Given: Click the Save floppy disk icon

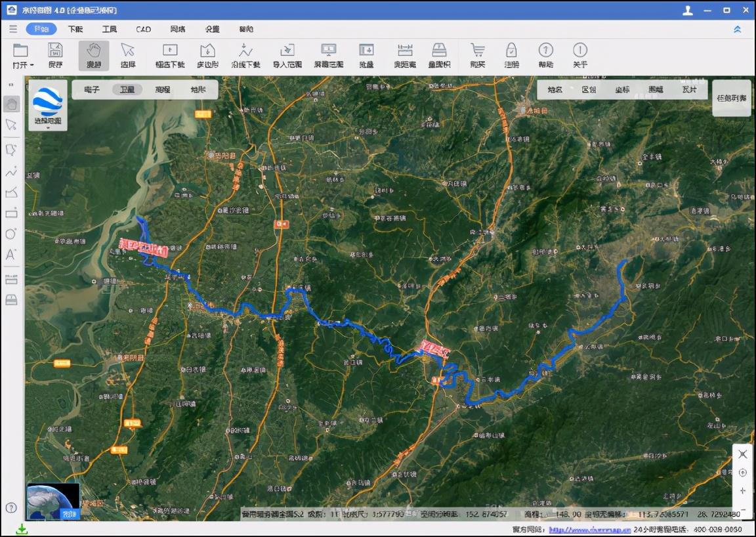Looking at the screenshot, I should point(55,50).
